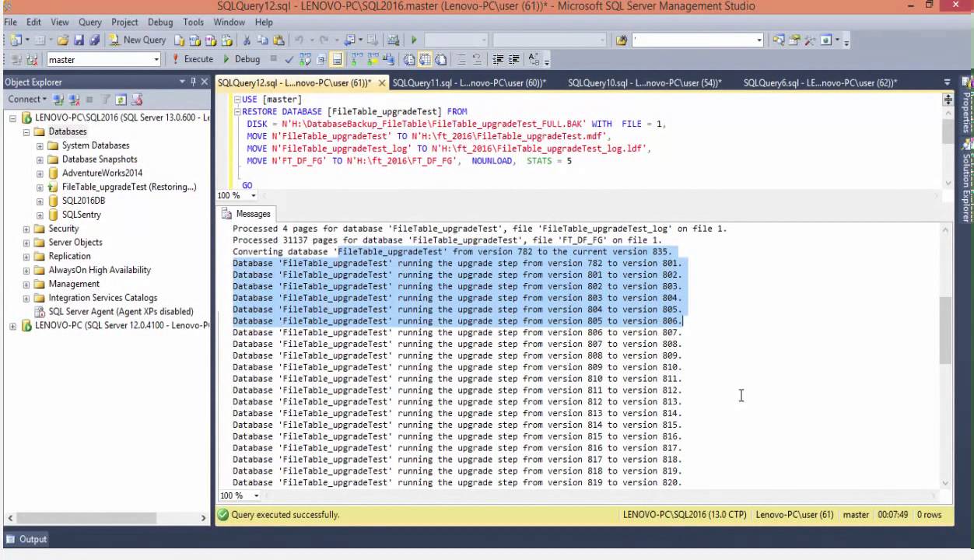Open the master database dropdown

[156, 59]
